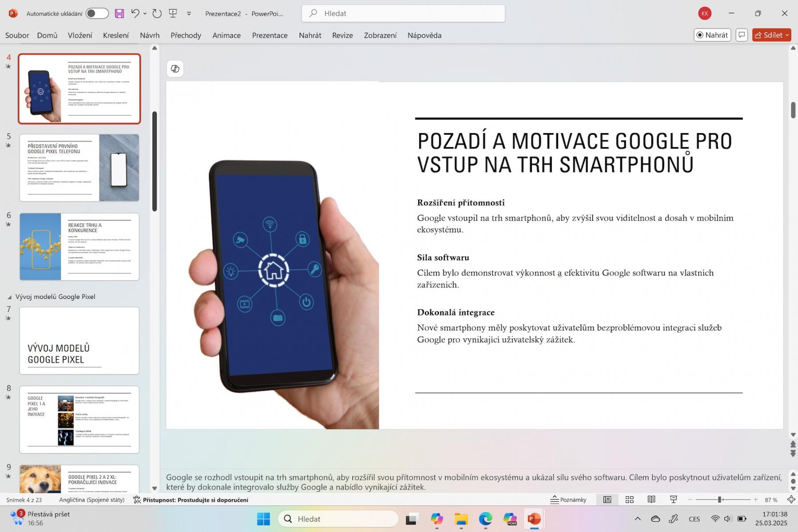798x532 pixels.
Task: Open Customize Quick Access Toolbar dropdown
Action: click(189, 13)
